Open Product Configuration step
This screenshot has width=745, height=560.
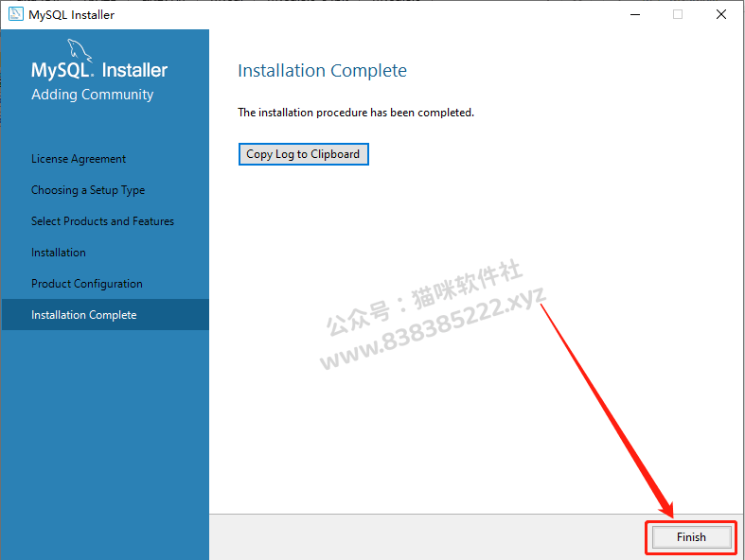click(87, 284)
